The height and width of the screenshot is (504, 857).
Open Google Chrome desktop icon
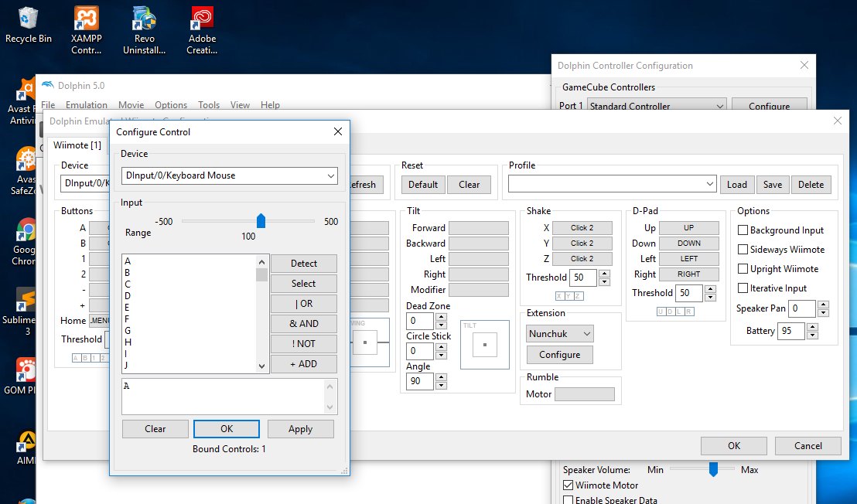click(x=24, y=242)
